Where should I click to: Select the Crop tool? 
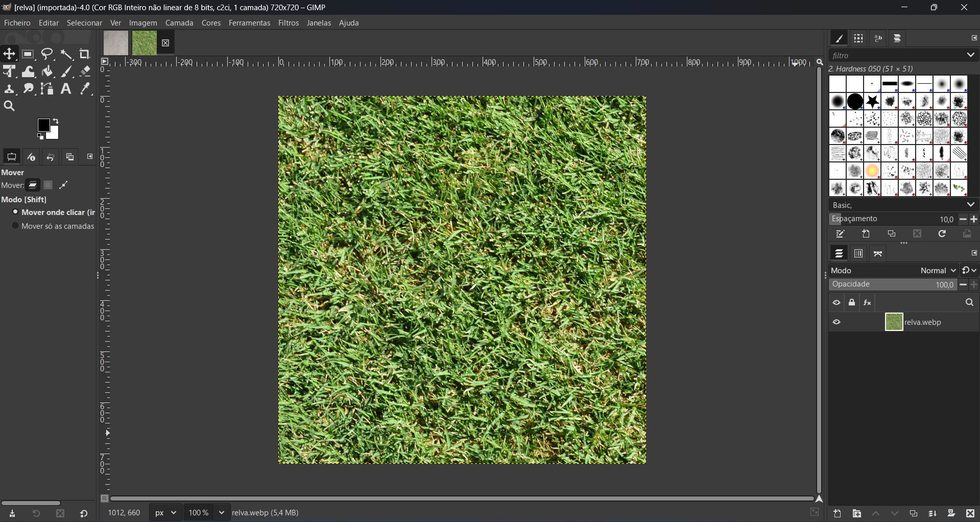[85, 54]
